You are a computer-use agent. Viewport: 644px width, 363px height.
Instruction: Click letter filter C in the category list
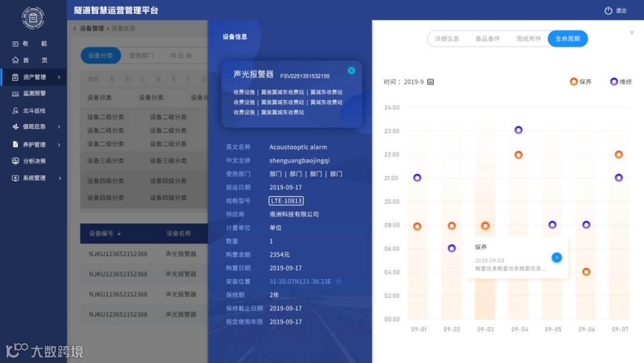click(143, 79)
